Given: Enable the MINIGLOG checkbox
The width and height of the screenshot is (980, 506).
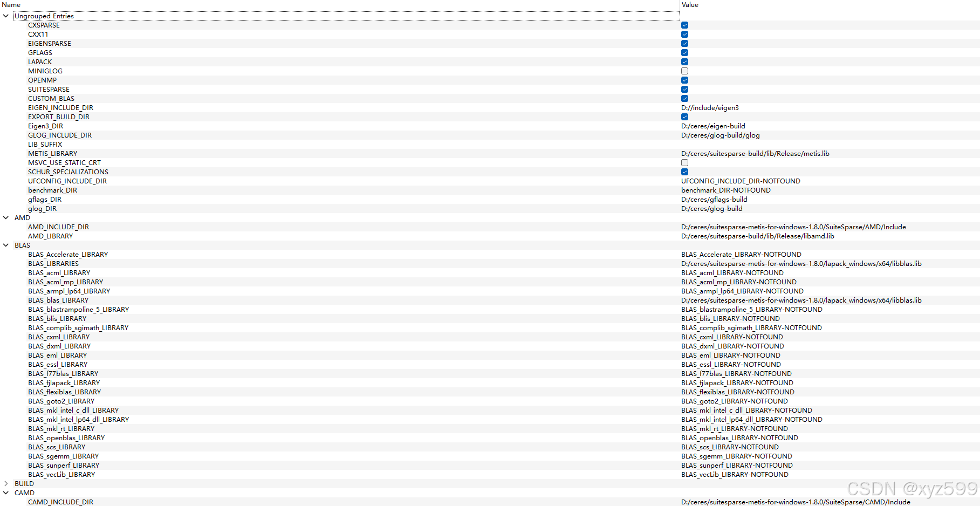Looking at the screenshot, I should 684,71.
